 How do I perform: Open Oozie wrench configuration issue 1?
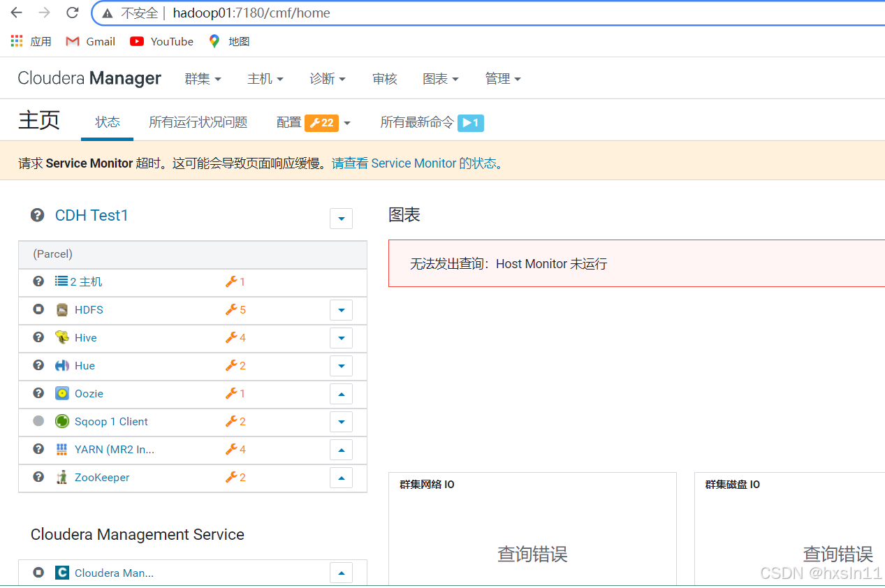(x=235, y=393)
